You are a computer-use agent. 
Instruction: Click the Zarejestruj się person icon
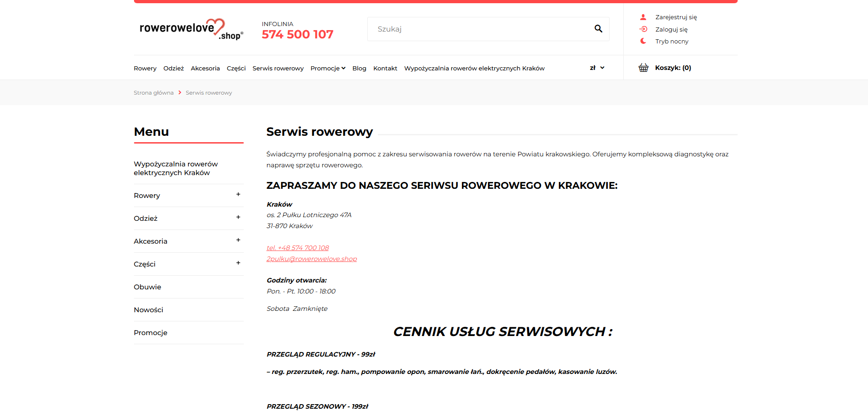(643, 16)
